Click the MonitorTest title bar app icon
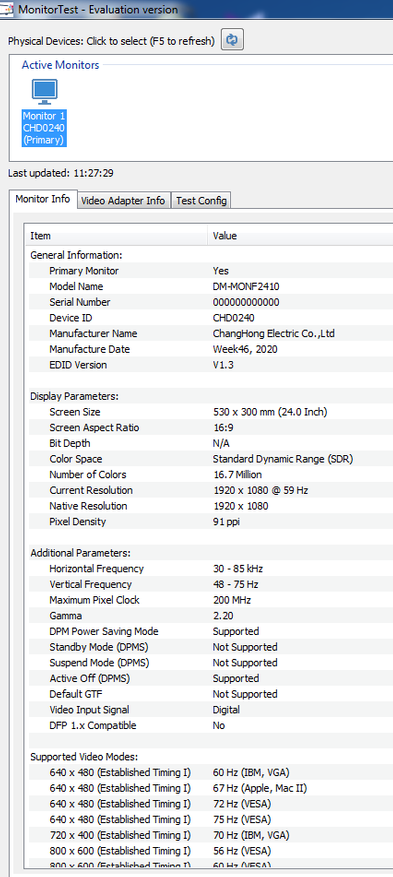Viewport: 393px width, 877px height. coord(6,9)
